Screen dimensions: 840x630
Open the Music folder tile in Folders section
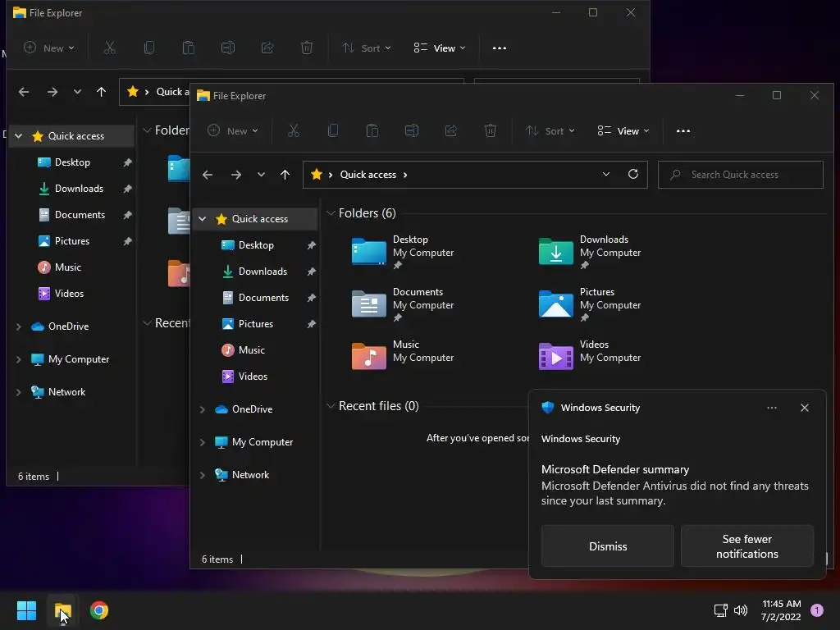[x=404, y=356]
